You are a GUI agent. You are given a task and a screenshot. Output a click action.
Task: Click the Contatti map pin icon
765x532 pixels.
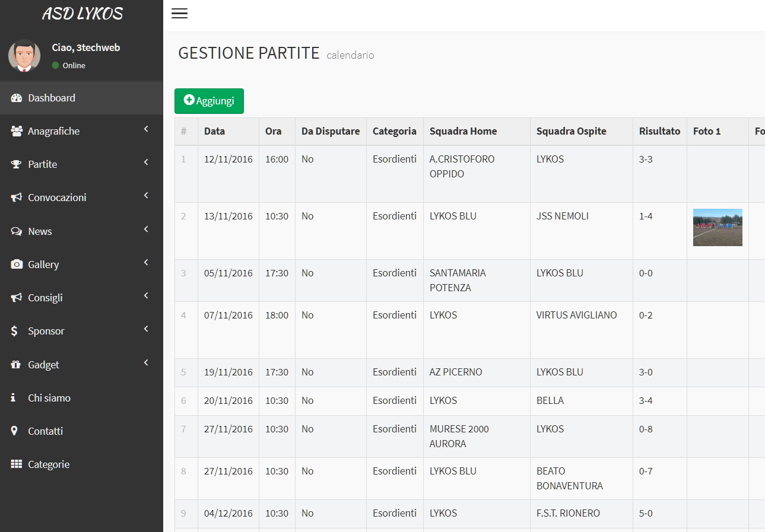(14, 431)
